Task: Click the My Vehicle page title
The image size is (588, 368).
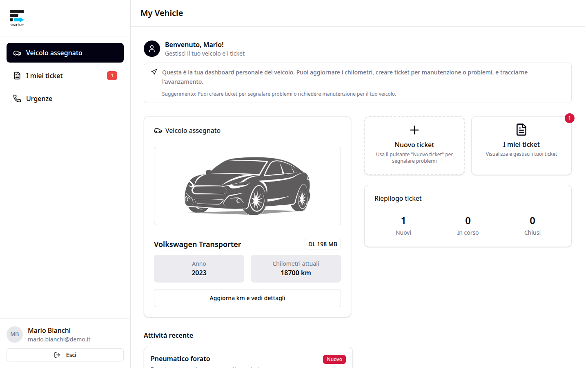Action: click(x=162, y=13)
